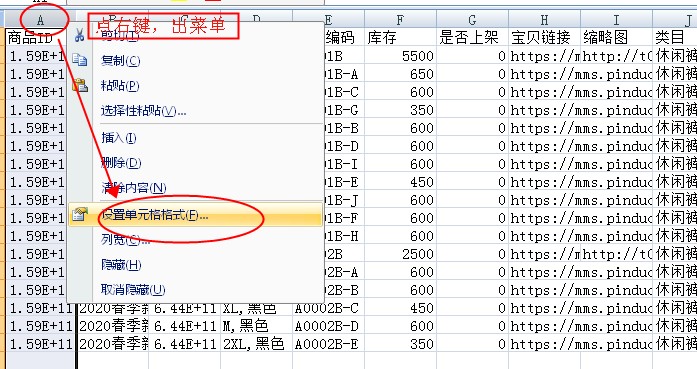Click the cell A0002B-E
The width and height of the screenshot is (697, 369).
coord(328,344)
